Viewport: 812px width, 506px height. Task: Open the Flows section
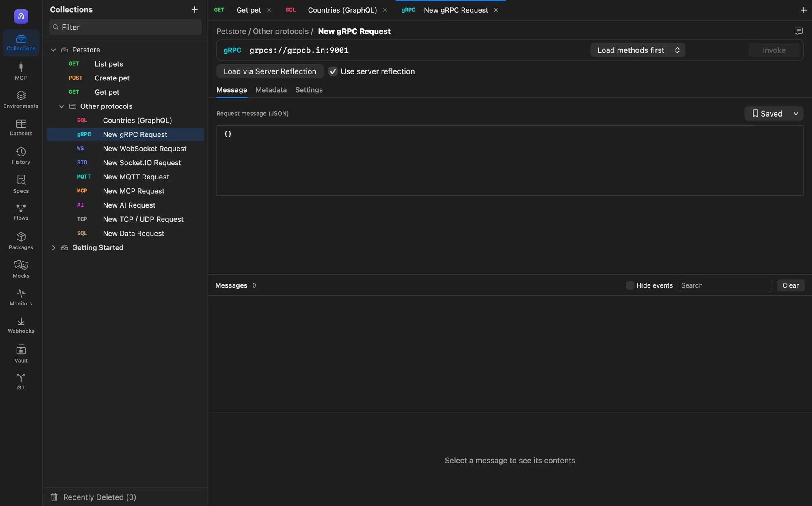21,212
